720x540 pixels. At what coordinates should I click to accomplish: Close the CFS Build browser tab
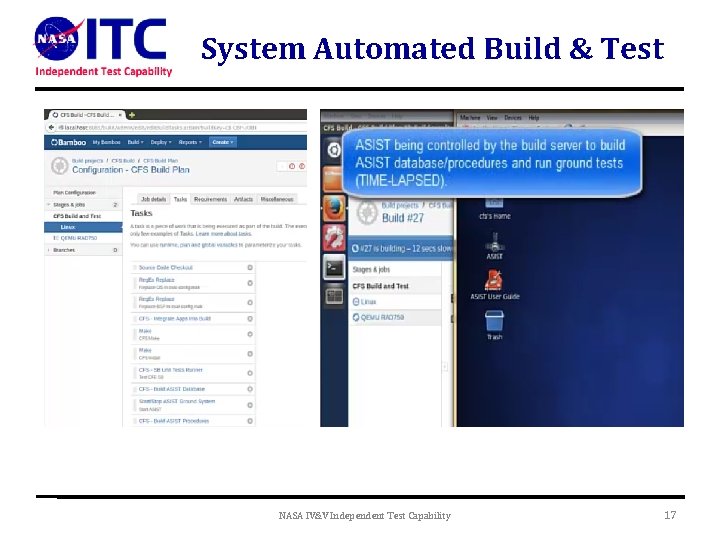click(x=120, y=115)
